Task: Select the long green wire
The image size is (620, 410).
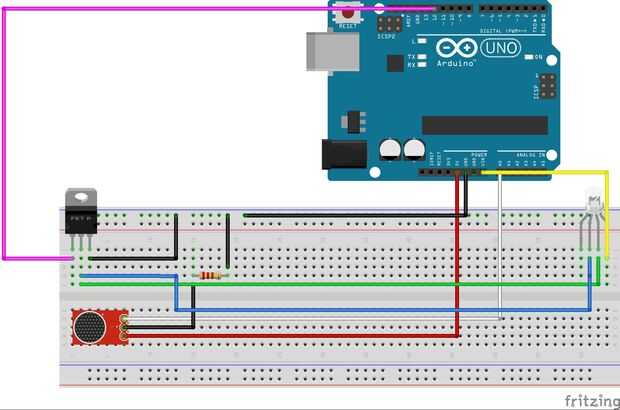Action: [338, 284]
